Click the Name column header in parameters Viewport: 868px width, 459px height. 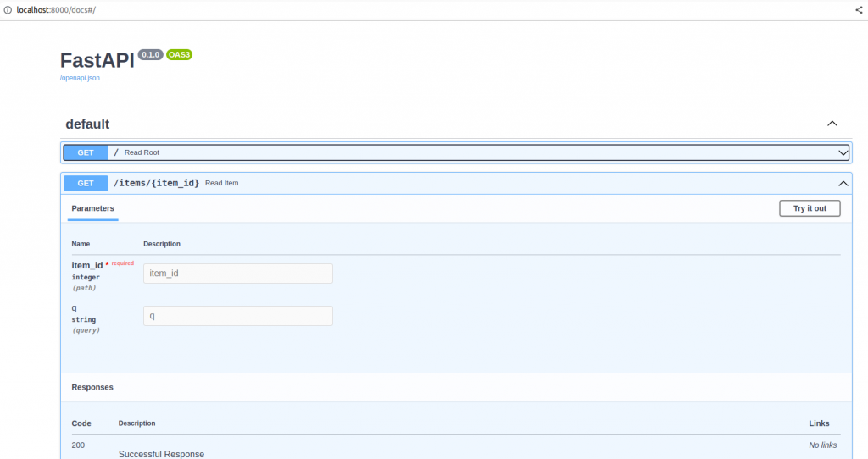coord(81,244)
